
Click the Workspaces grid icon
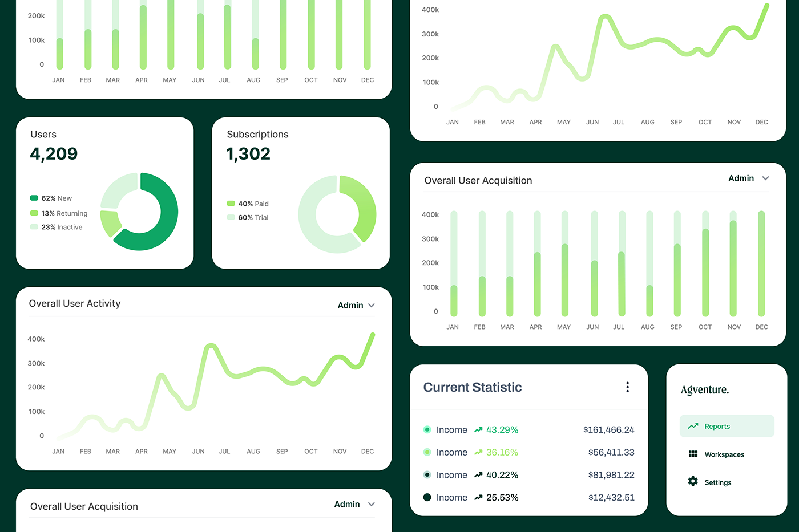pos(693,454)
